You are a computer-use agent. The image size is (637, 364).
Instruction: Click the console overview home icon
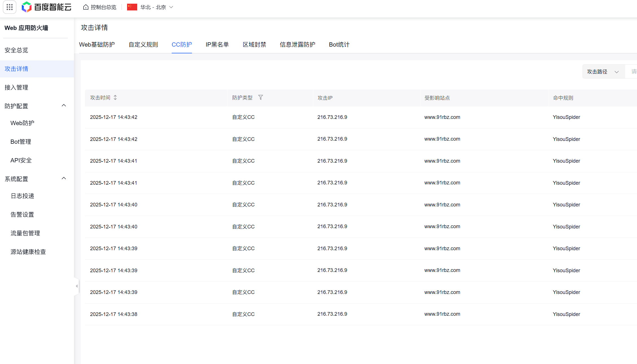click(86, 7)
